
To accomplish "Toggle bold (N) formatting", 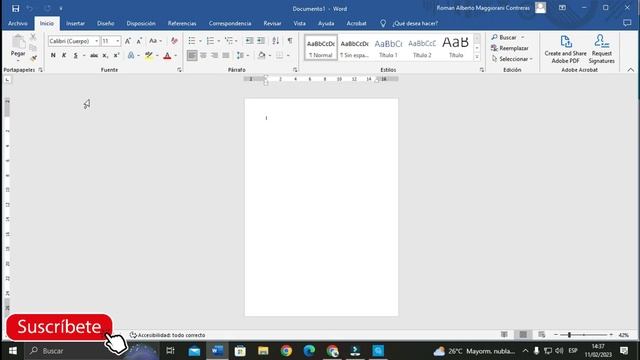I will (x=53, y=56).
